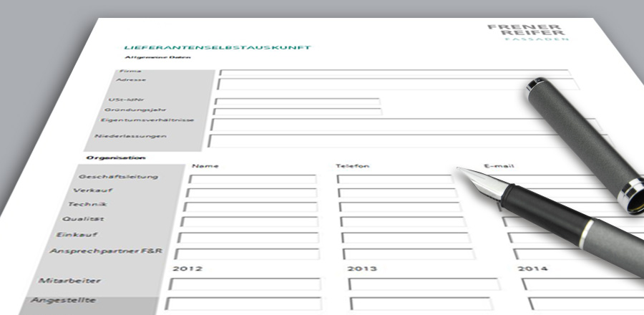Click the Qualität Name field
The image size is (644, 315).
[x=249, y=222]
